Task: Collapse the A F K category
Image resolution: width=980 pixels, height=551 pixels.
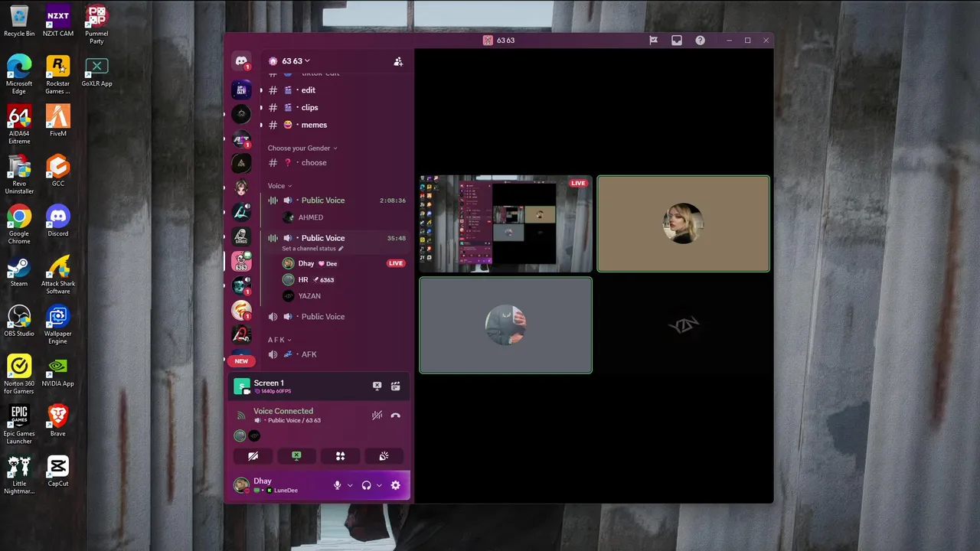Action: [x=279, y=340]
